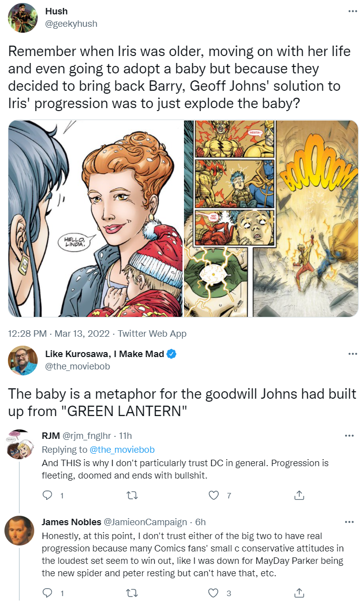
Task: Share RJM's reply
Action: (299, 495)
